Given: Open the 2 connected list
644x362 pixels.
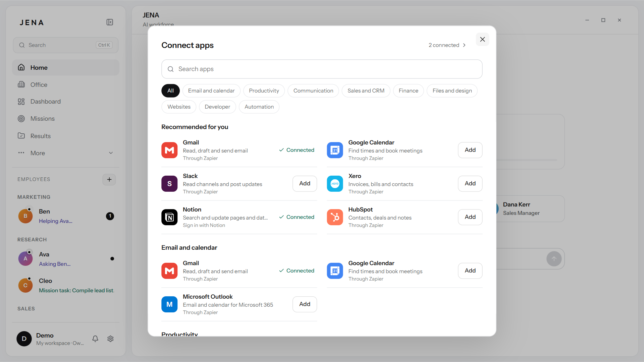Looking at the screenshot, I should tap(447, 45).
